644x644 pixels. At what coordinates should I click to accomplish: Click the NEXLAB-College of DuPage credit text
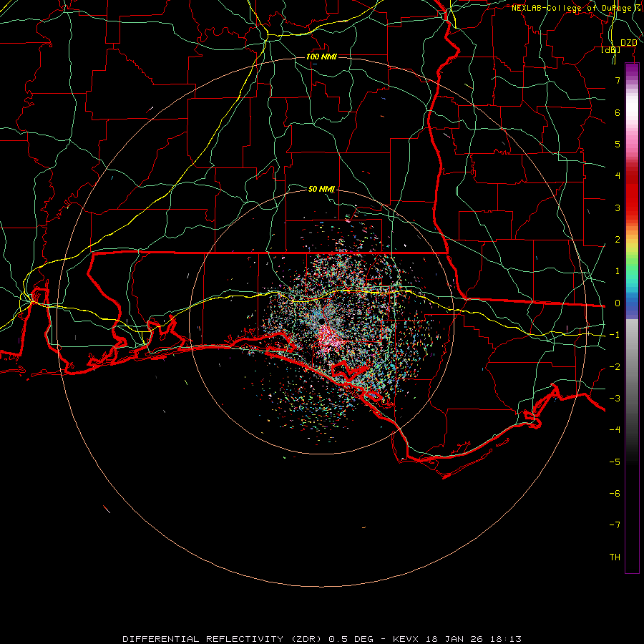575,8
